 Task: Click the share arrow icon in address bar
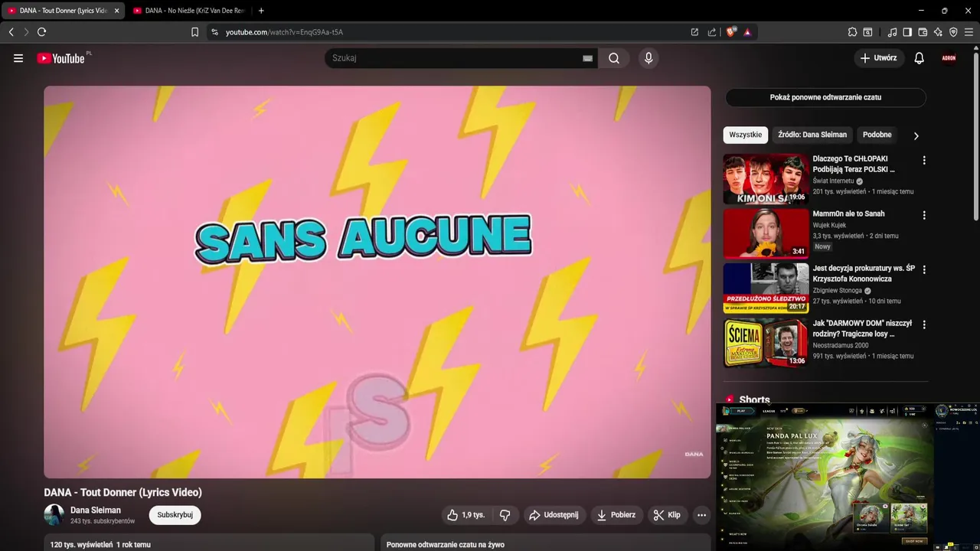pos(712,32)
